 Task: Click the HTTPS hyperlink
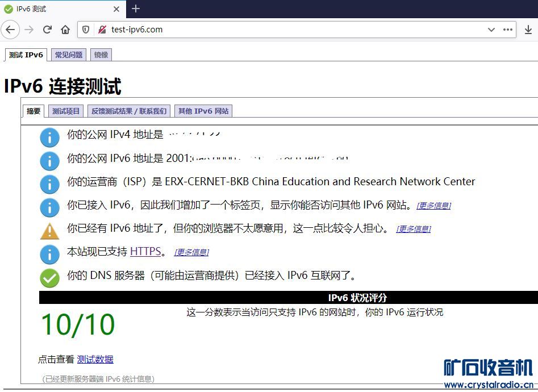click(x=145, y=251)
